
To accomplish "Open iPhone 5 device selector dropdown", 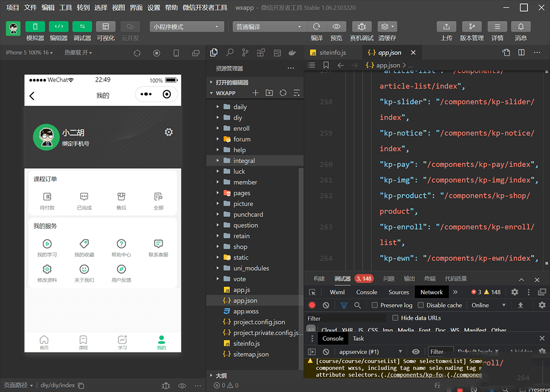I will tap(29, 53).
